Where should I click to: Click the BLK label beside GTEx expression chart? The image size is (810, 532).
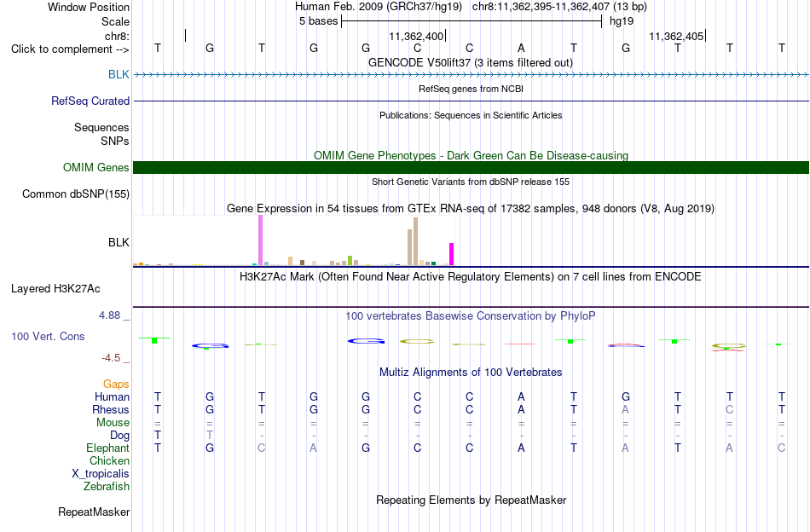[119, 242]
